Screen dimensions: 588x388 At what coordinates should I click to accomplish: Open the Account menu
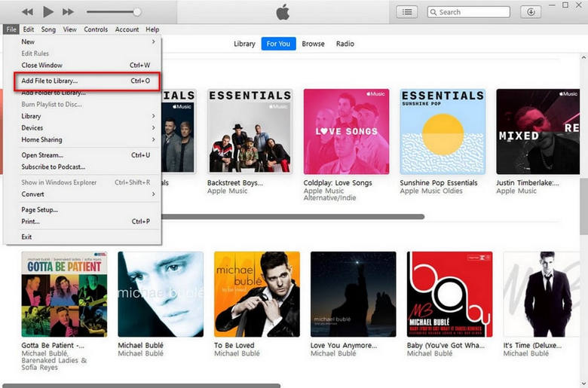[127, 29]
